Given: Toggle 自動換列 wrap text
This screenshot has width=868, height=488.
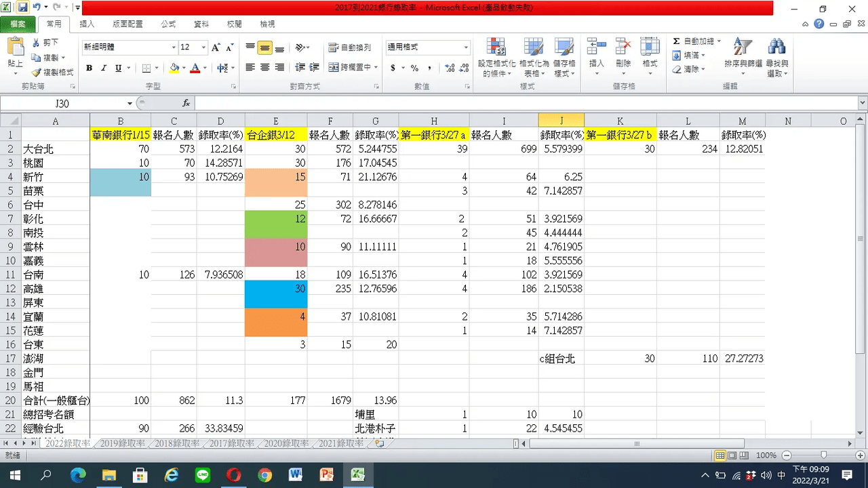Looking at the screenshot, I should click(x=350, y=47).
